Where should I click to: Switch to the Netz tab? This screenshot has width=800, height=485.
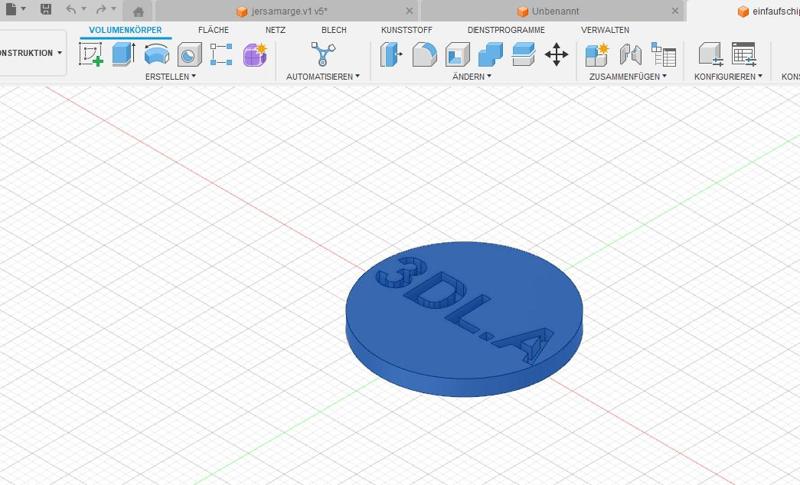pyautogui.click(x=275, y=30)
